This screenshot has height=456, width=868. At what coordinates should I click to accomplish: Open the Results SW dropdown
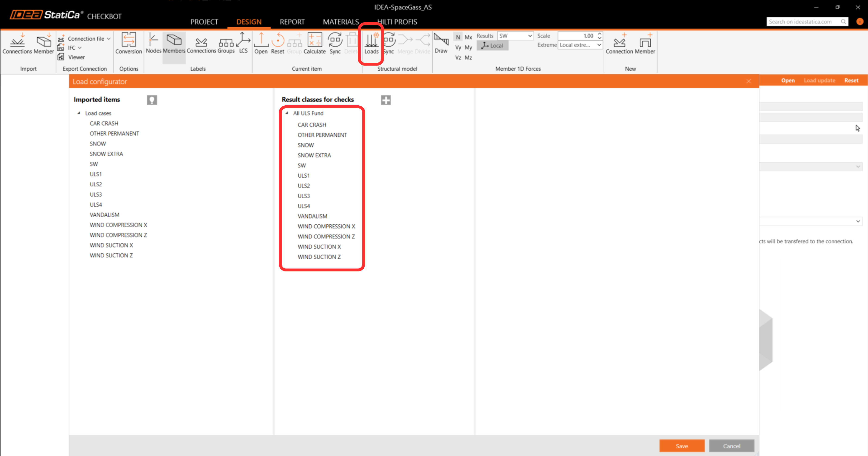click(x=515, y=36)
